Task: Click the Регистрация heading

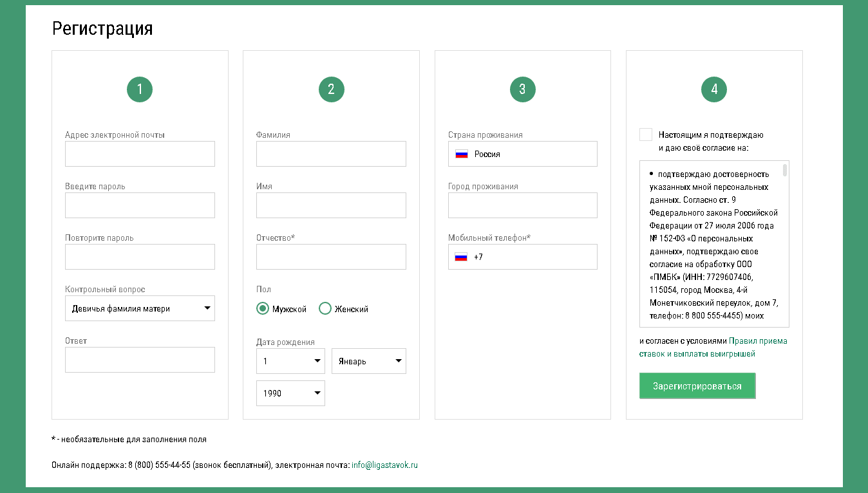Action: [102, 28]
